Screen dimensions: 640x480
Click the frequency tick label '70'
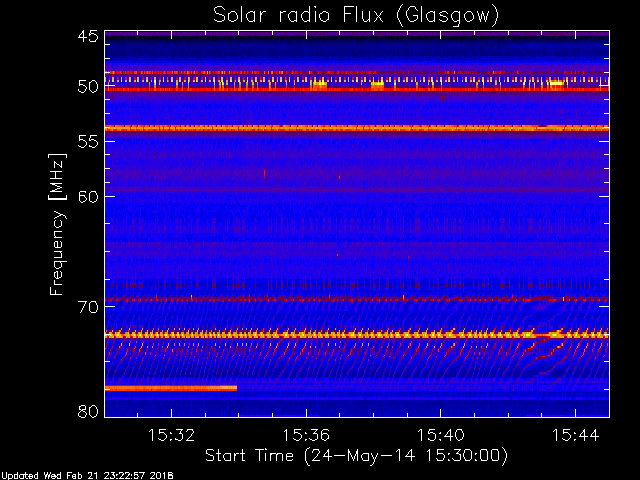tap(88, 307)
